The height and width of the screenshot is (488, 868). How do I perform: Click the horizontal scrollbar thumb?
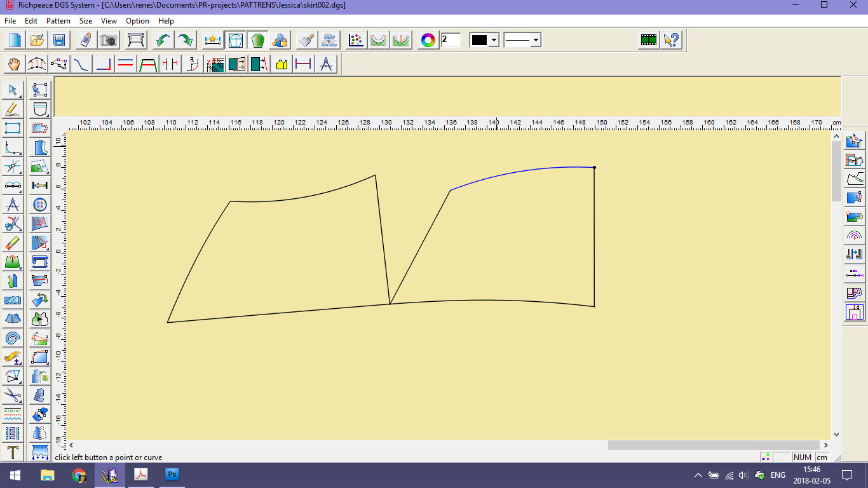click(x=714, y=445)
